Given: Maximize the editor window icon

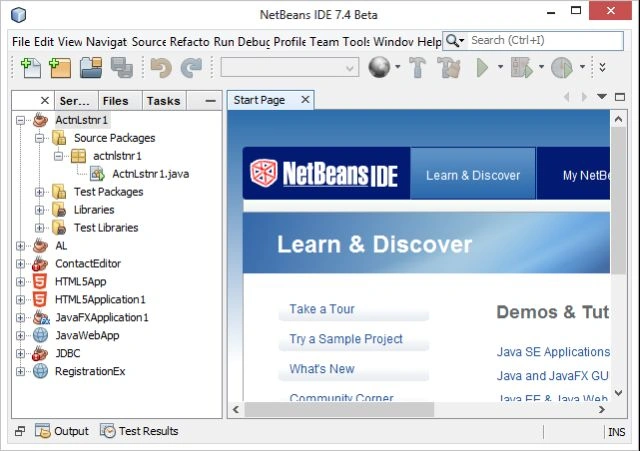Looking at the screenshot, I should pos(620,97).
